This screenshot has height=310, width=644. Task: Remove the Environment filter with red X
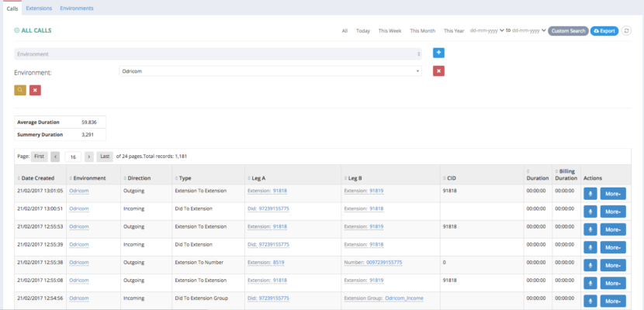[438, 71]
